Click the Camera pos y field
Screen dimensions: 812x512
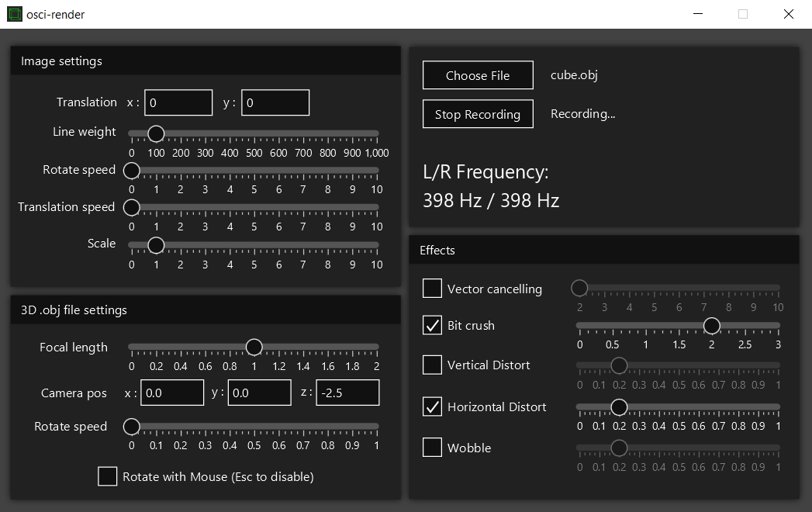click(x=260, y=393)
